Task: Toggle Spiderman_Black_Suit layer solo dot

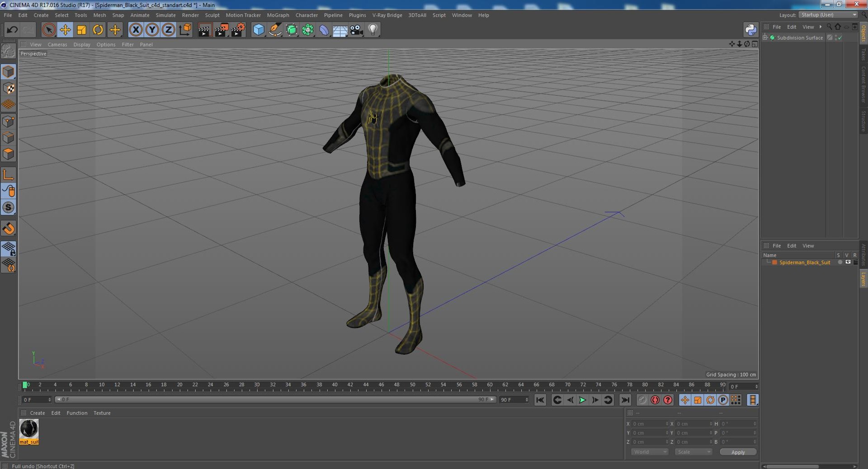Action: (x=840, y=262)
